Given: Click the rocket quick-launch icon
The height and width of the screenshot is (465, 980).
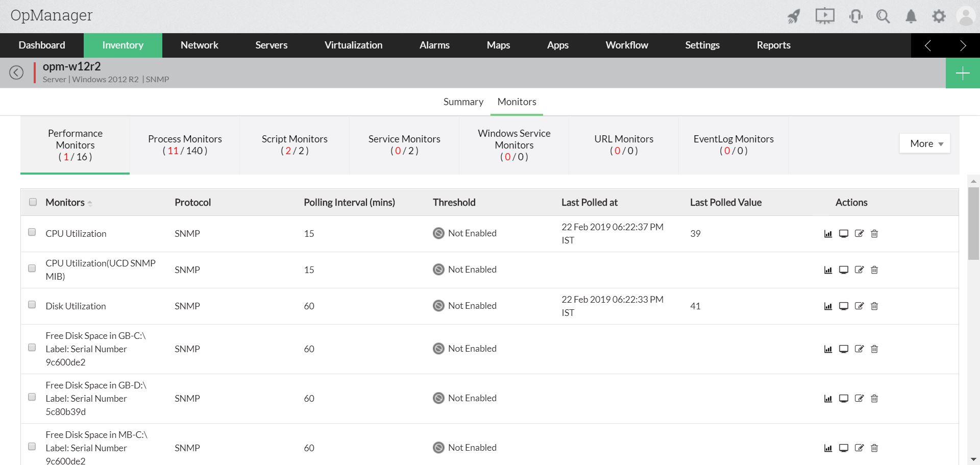Looking at the screenshot, I should pyautogui.click(x=793, y=16).
